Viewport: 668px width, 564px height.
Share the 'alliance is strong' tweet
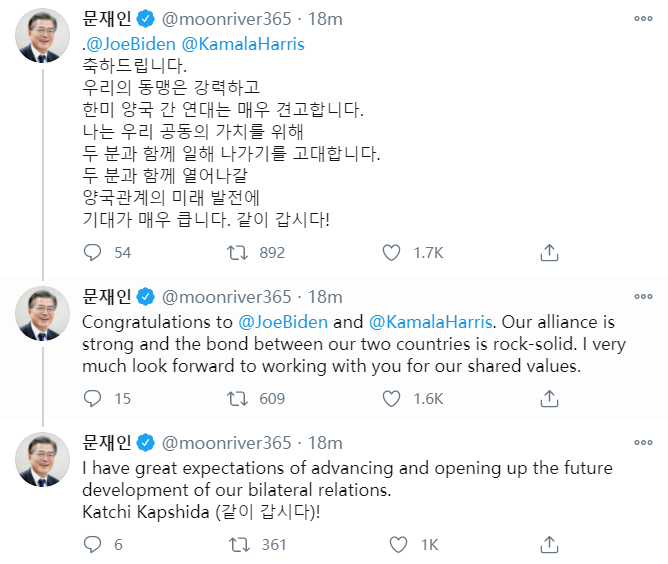tap(549, 398)
